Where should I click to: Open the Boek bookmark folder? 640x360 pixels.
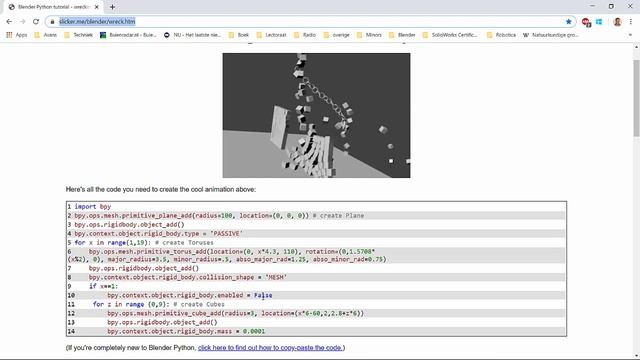coord(239,35)
